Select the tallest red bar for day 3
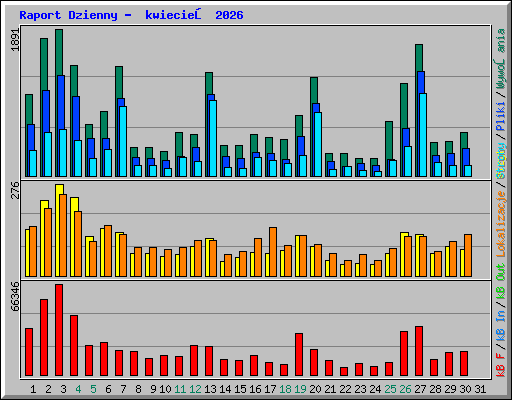 coord(59,330)
